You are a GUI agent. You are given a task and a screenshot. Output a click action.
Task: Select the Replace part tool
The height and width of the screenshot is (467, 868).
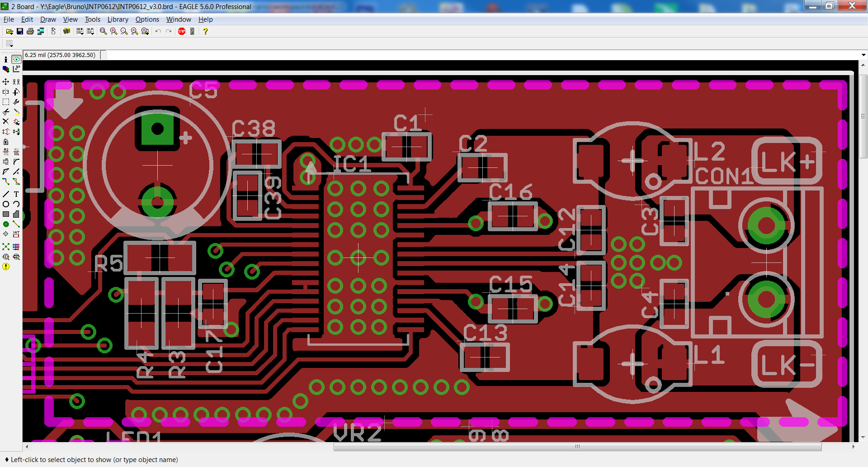click(x=16, y=132)
